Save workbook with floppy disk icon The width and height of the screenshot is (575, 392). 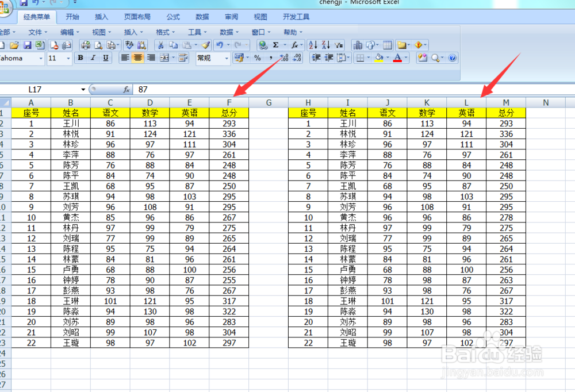[27, 45]
